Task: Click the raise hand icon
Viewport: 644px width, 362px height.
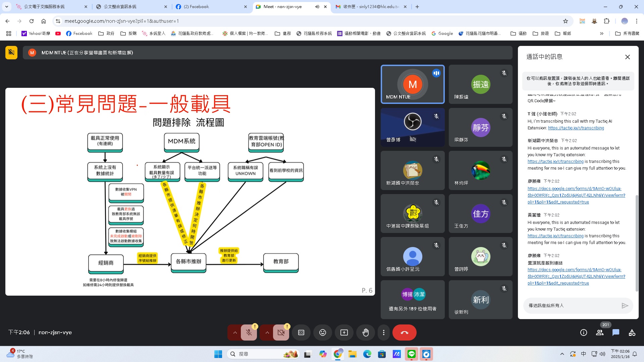Action: [365, 333]
